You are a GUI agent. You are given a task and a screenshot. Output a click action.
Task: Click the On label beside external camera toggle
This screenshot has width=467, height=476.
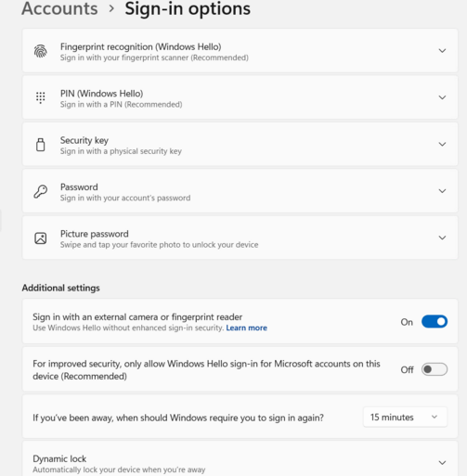click(407, 322)
